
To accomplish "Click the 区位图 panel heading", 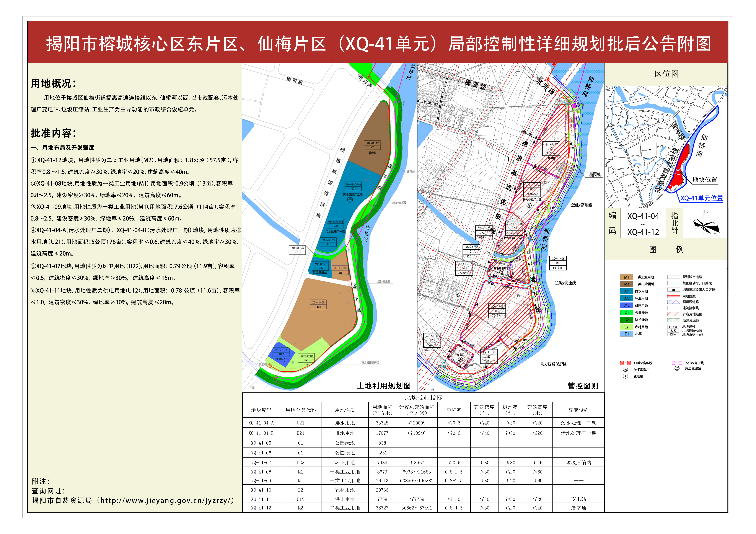I will [666, 74].
